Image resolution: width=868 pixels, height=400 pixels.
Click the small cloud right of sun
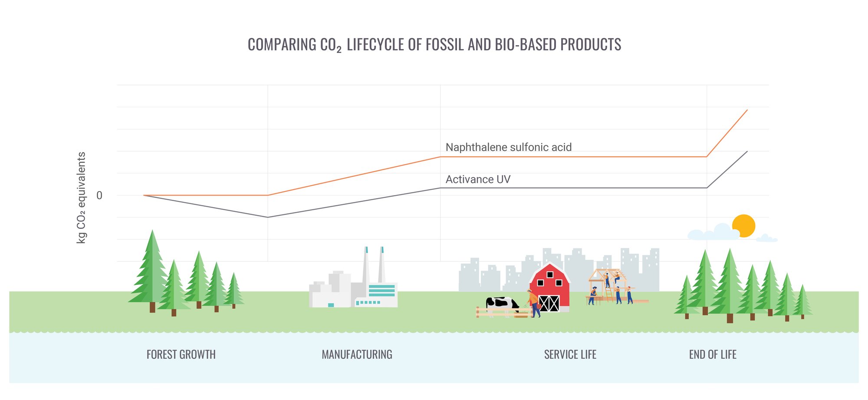coord(766,238)
